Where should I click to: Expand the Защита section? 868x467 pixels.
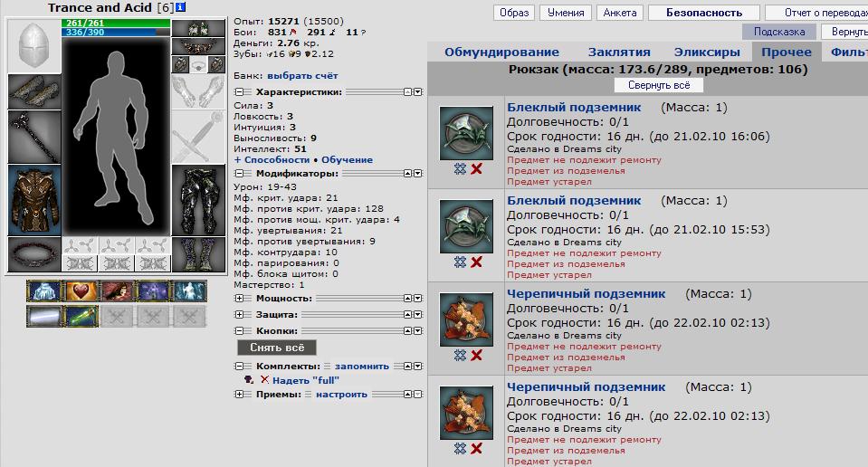(x=239, y=314)
